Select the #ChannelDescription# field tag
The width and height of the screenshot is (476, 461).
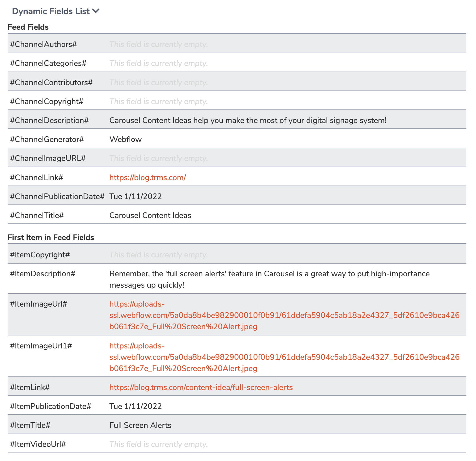49,120
